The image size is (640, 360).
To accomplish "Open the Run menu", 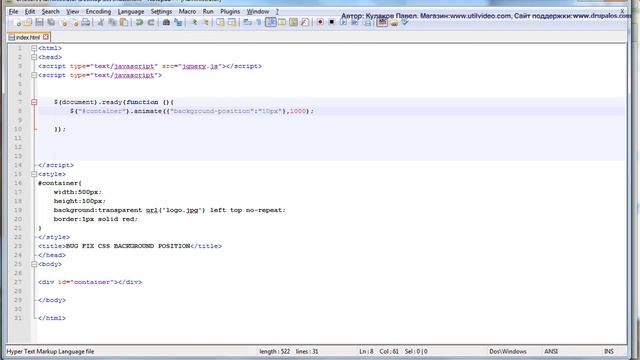I will [208, 11].
